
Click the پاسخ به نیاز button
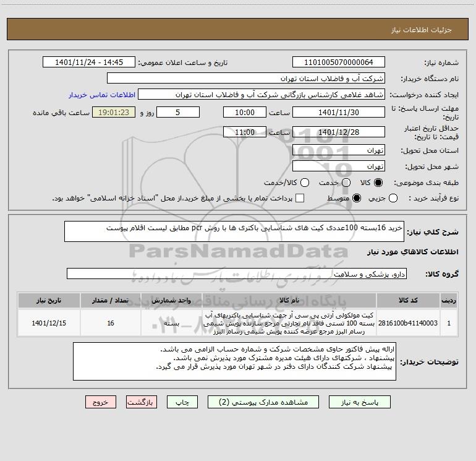[x=360, y=402]
